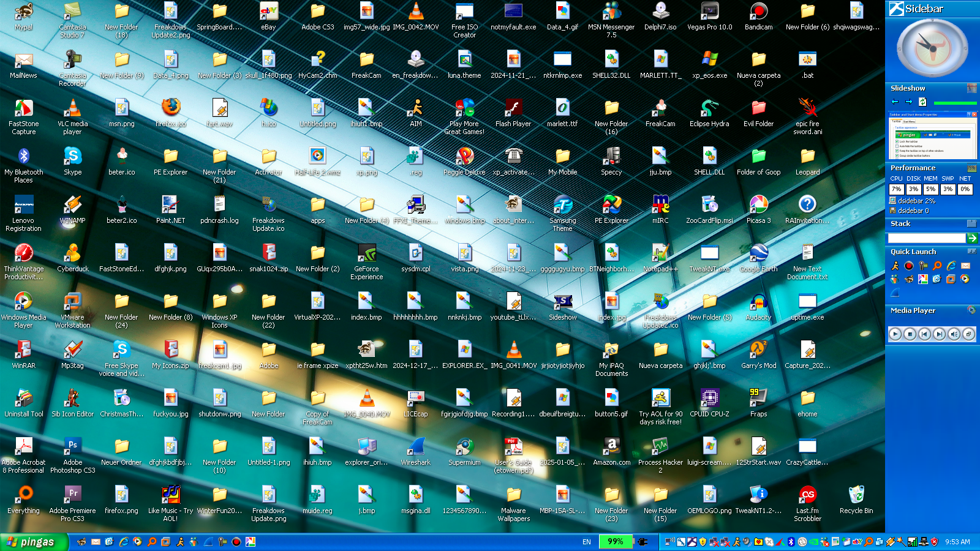The width and height of the screenshot is (980, 551).
Task: Skip to next track in Media Player
Action: 940,334
